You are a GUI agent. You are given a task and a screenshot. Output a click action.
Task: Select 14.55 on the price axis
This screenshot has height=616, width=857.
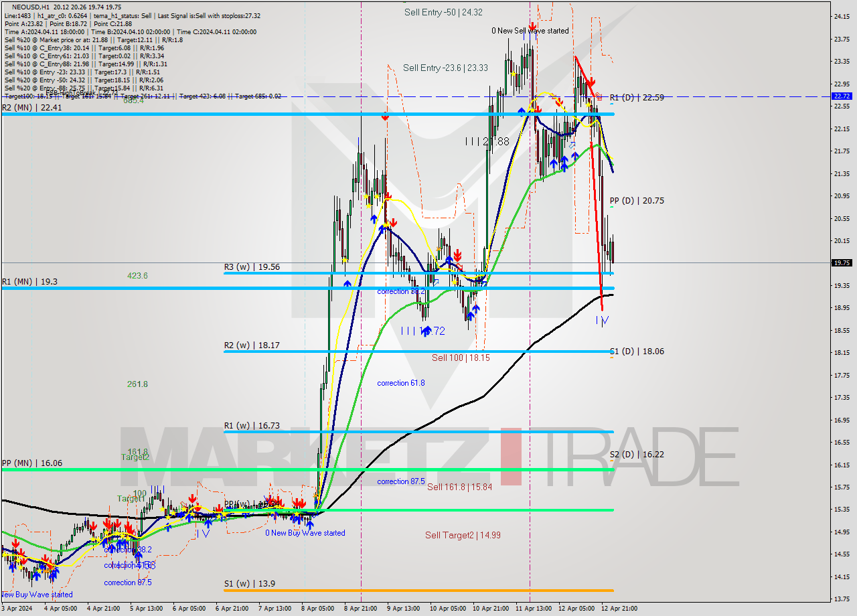841,554
